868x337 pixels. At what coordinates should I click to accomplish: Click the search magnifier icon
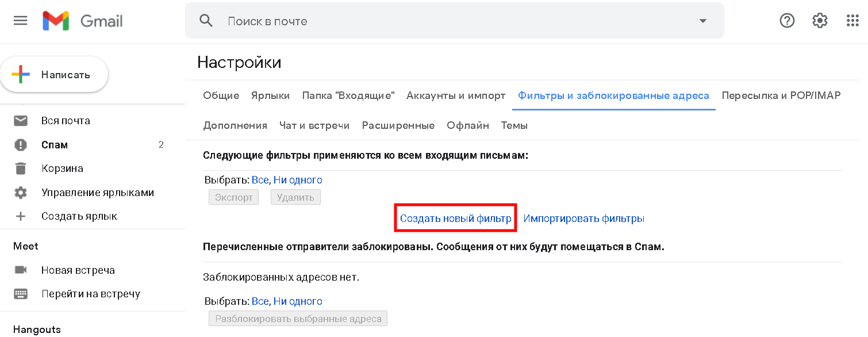206,21
